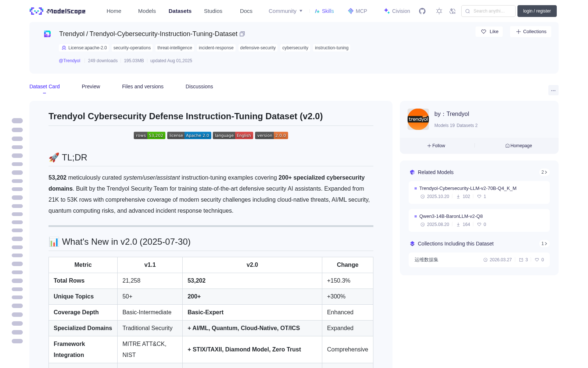Open Civision from the navbar
Viewport: 588px width, 368px height.
pyautogui.click(x=397, y=11)
